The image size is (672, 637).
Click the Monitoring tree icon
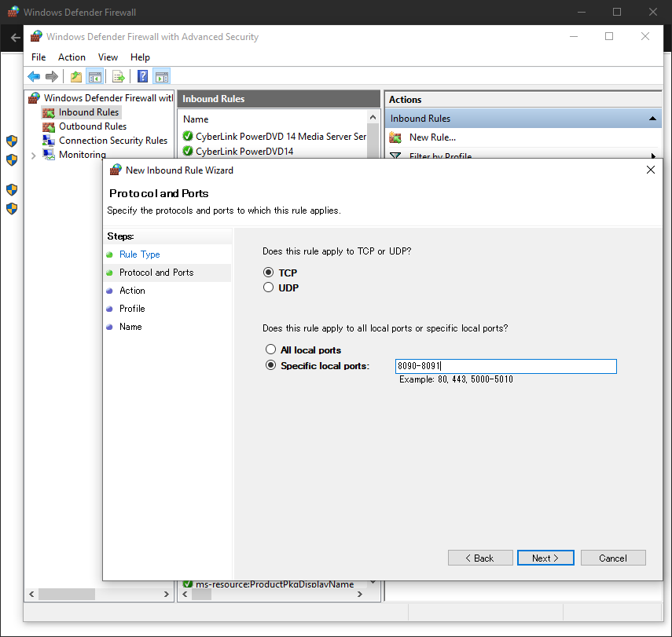click(x=49, y=154)
